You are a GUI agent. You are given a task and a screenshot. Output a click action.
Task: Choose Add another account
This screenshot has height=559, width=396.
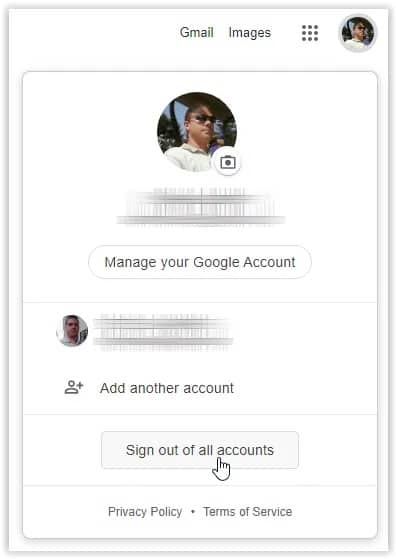tap(167, 388)
